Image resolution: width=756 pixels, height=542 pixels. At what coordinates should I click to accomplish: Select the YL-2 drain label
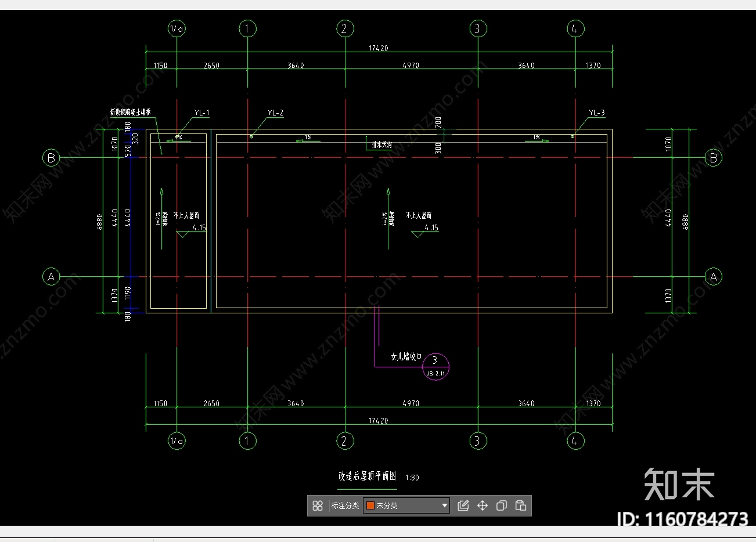tap(275, 113)
